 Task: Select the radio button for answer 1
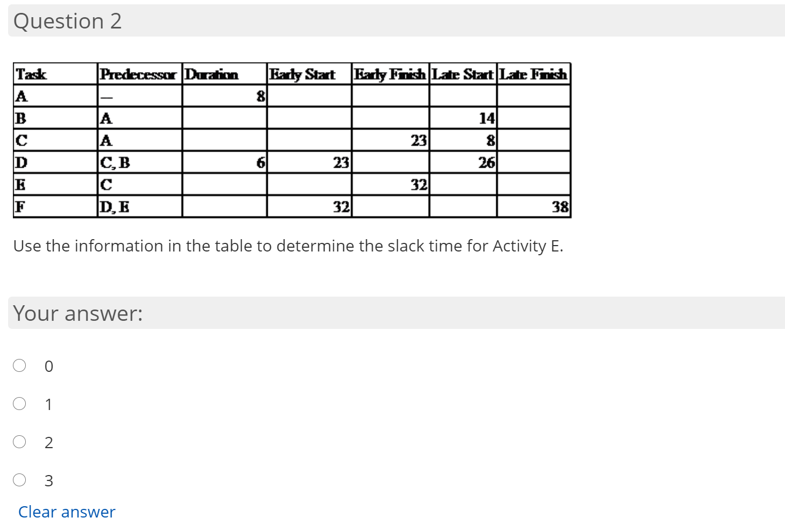point(19,404)
